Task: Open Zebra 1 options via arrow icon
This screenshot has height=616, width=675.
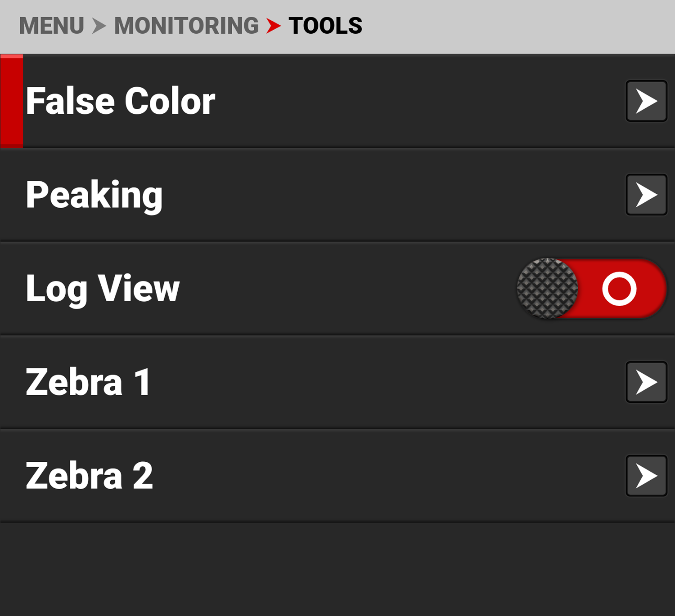Action: click(646, 382)
